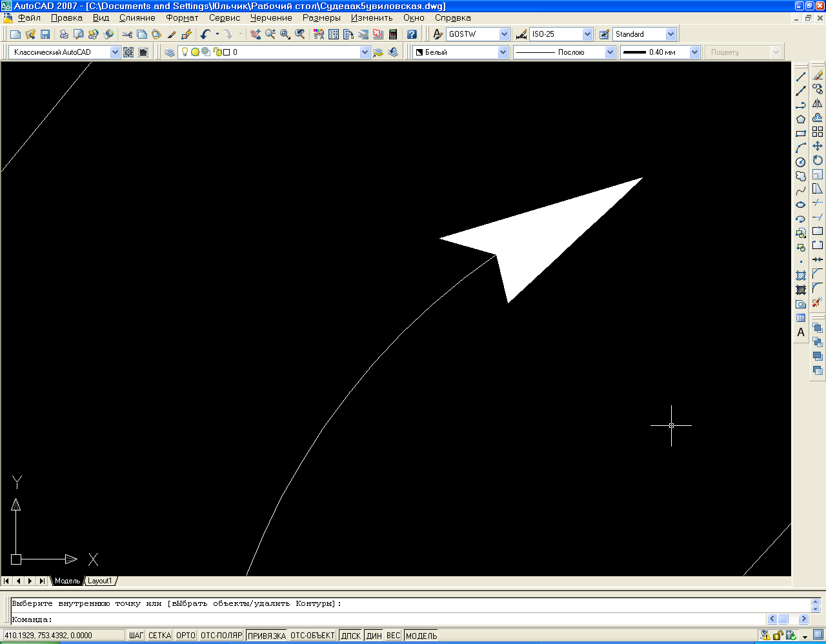Expand the Классический AutoCAD workspace dropdown

115,52
